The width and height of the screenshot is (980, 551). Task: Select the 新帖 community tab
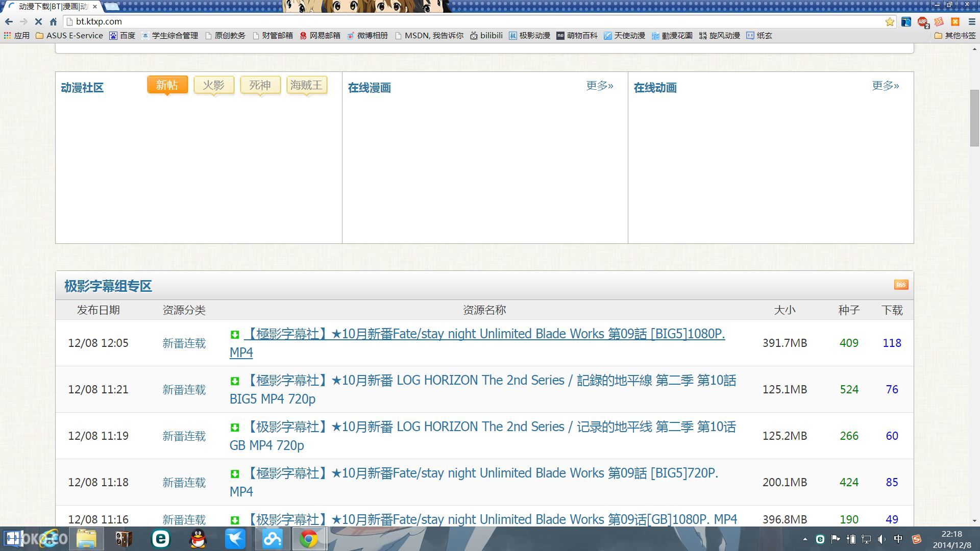point(167,85)
